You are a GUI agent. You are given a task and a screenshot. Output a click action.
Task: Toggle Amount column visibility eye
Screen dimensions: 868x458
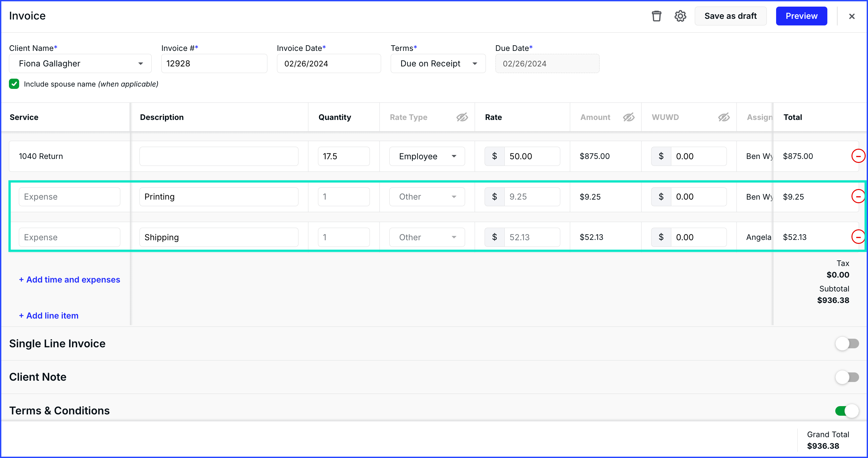click(628, 117)
